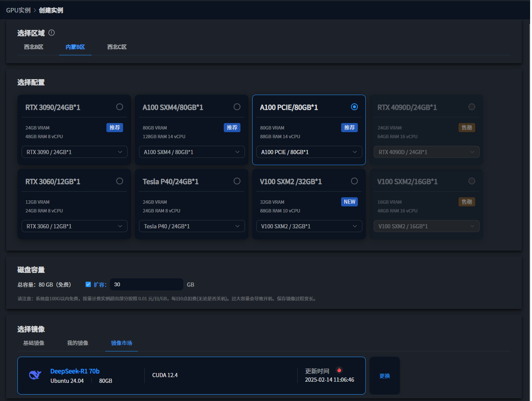Image resolution: width=532 pixels, height=401 pixels.
Task: Click the 创建实例 breadcrumb text
Action: pyautogui.click(x=51, y=10)
